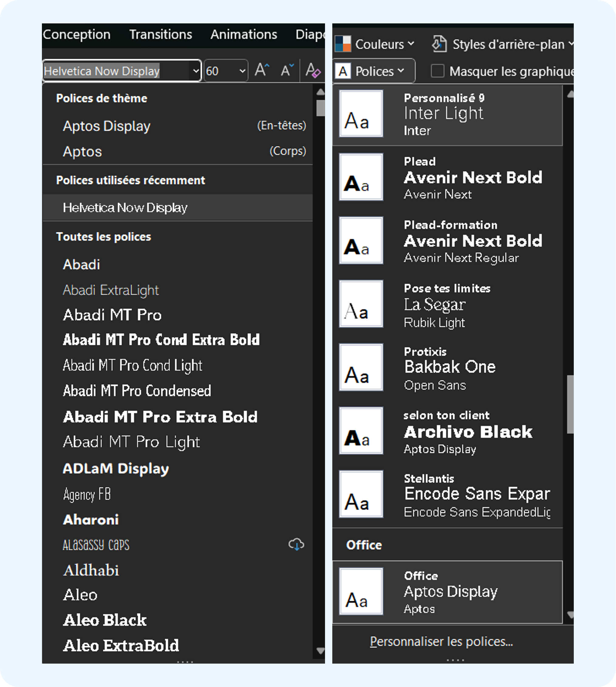Click the increase font size icon

[262, 70]
